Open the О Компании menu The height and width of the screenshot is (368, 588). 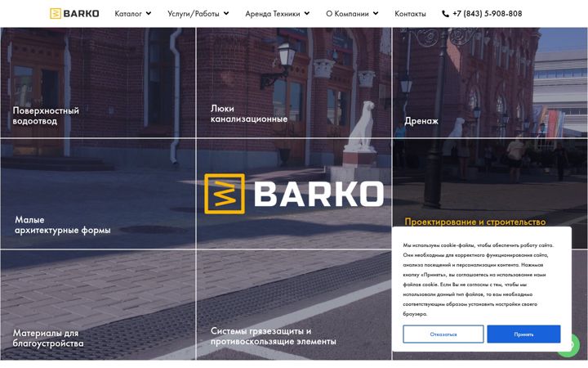347,14
